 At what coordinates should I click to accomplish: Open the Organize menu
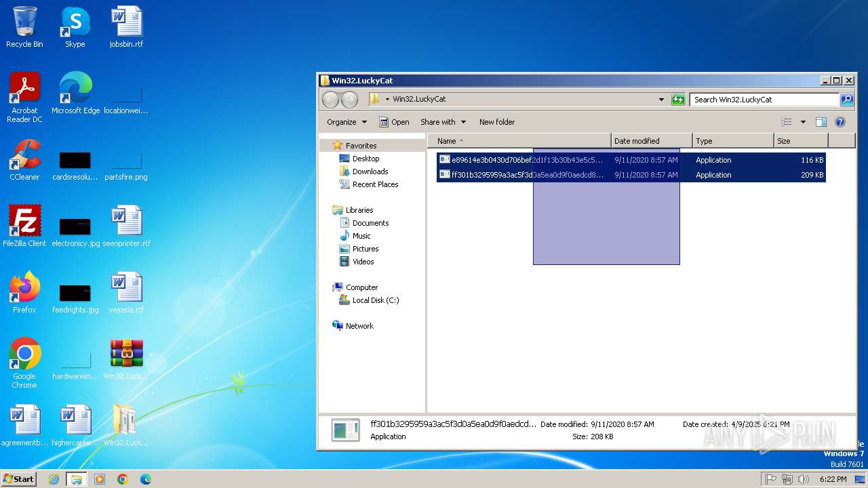347,122
